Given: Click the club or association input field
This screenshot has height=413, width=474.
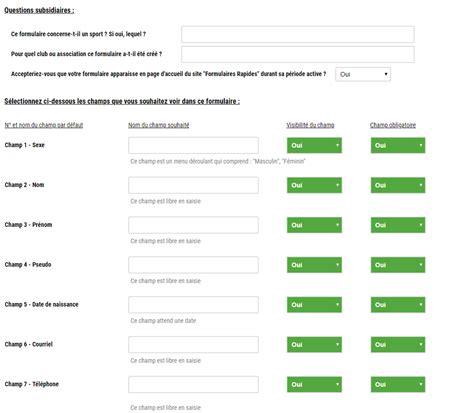Looking at the screenshot, I should (x=298, y=54).
